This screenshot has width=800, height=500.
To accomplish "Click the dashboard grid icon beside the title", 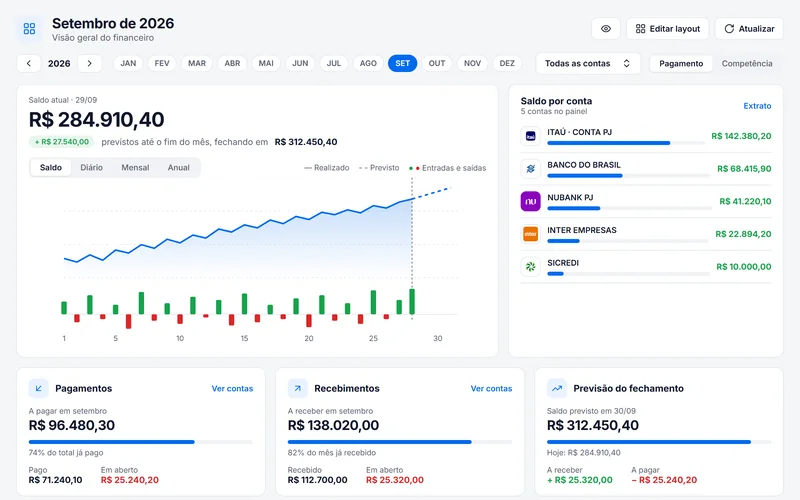I will click(30, 29).
